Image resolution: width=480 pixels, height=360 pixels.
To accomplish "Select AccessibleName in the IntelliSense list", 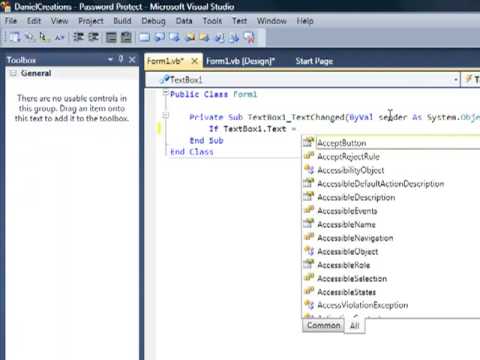I will pyautogui.click(x=391, y=224).
